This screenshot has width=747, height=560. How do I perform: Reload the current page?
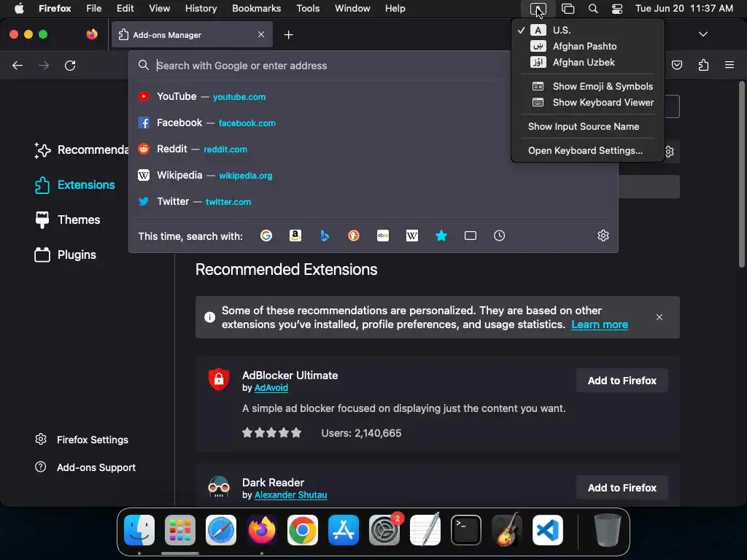(70, 65)
